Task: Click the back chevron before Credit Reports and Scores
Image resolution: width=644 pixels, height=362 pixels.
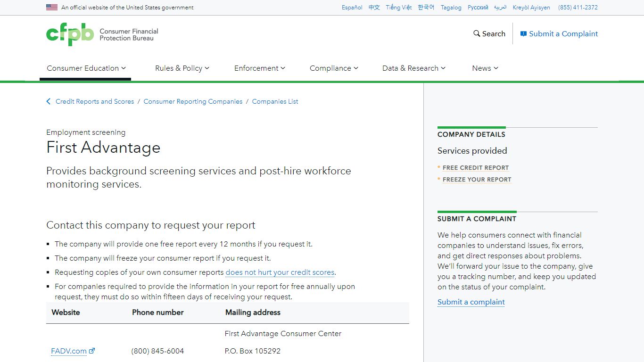Action: coord(48,101)
